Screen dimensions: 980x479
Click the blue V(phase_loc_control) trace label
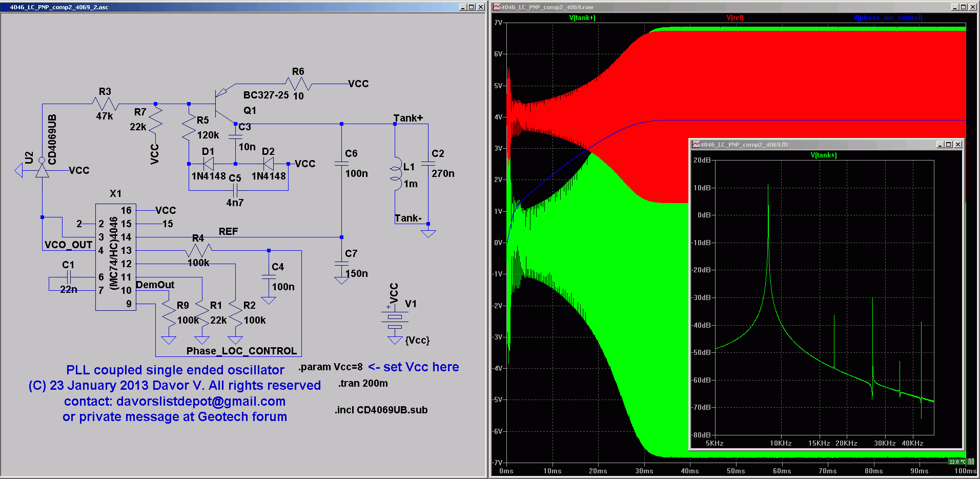(x=888, y=18)
